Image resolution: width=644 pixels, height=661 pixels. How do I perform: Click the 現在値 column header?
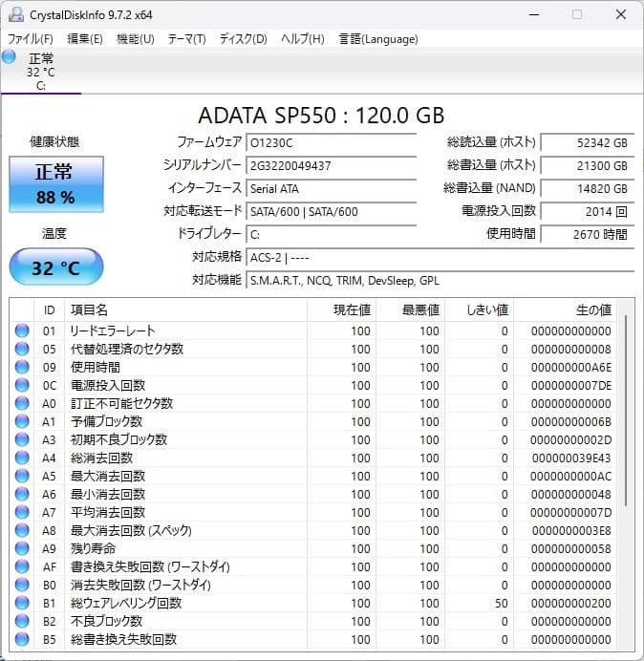(342, 310)
